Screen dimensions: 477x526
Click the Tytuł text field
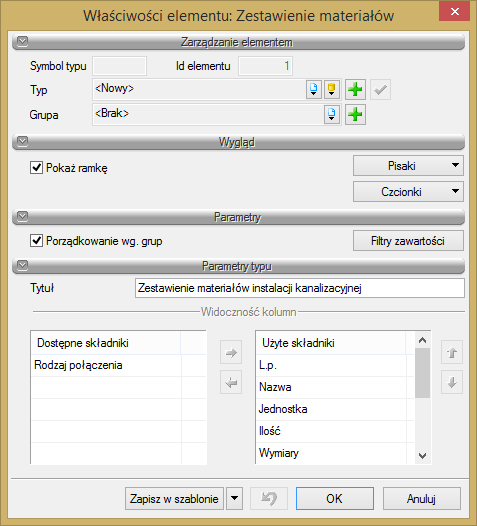click(300, 288)
